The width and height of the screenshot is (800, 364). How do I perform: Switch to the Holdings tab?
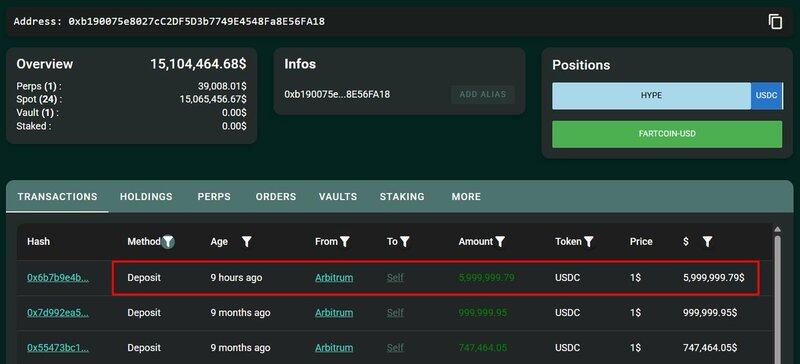click(146, 197)
